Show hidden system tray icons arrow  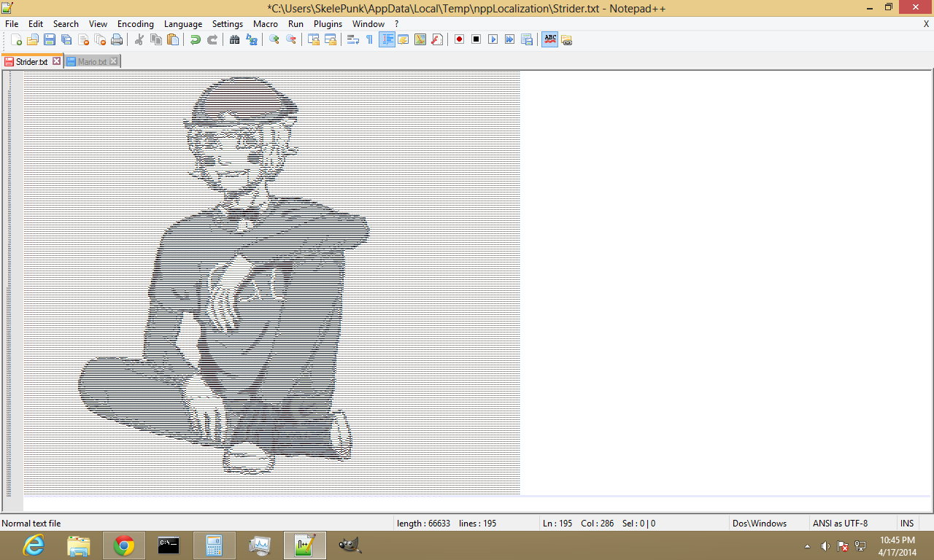click(807, 545)
